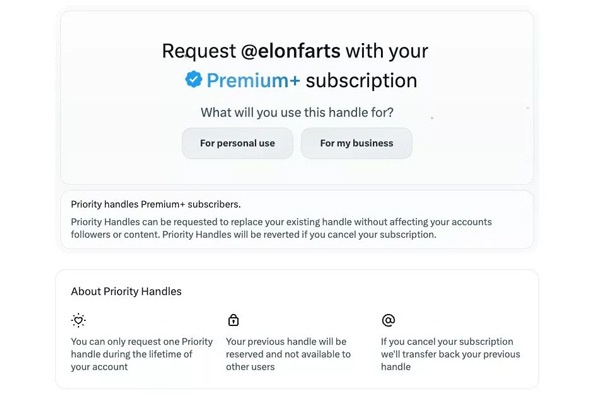This screenshot has height=400, width=600.
Task: Click the "If you cancel your subscription" note
Action: (444, 341)
